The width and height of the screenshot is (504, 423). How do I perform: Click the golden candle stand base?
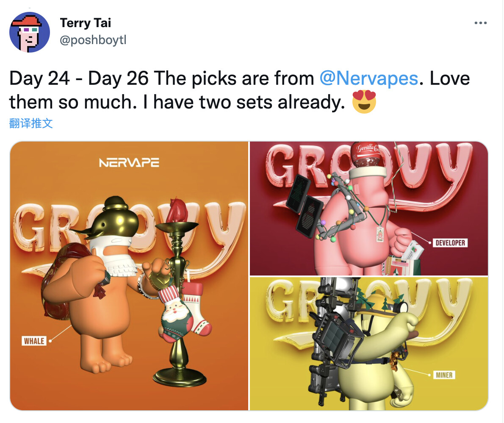coord(180,376)
